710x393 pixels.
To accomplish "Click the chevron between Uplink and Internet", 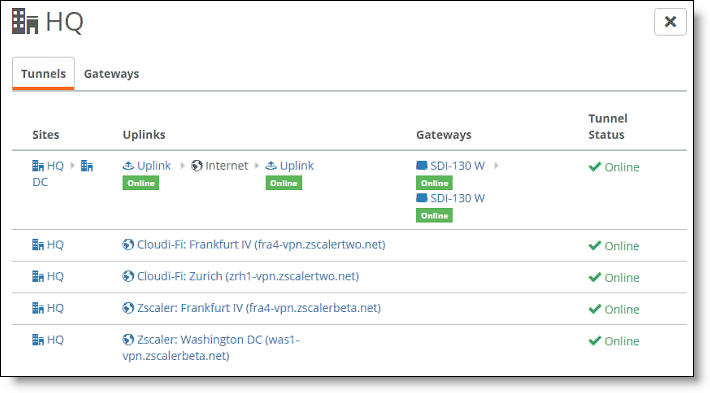I will (182, 166).
